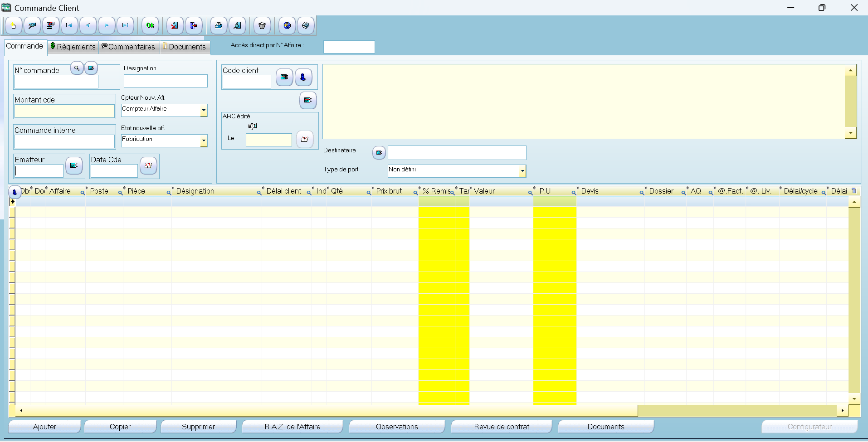The image size is (868, 442).
Task: Click magnifier icon next to N° commande
Action: [x=77, y=68]
